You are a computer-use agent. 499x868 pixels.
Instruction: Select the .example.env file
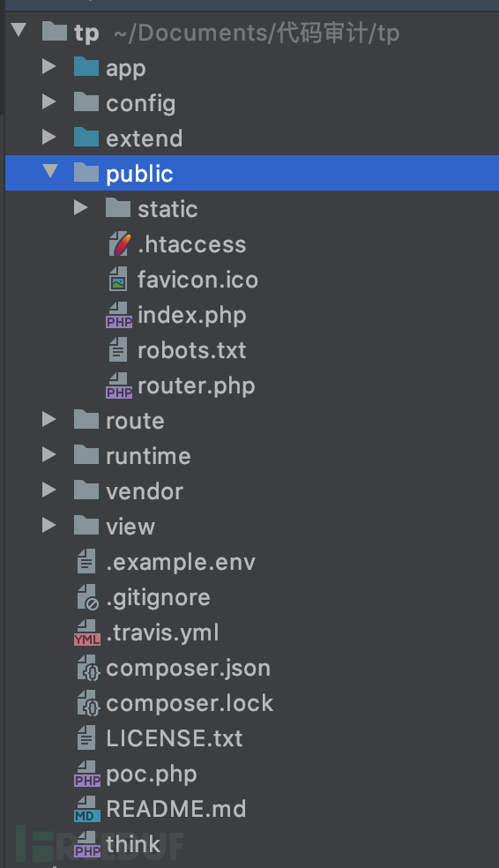point(181,563)
